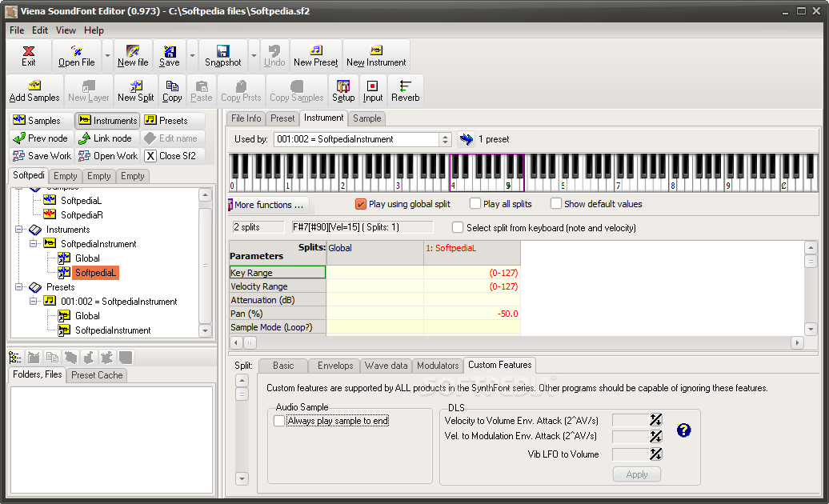
Task: Open the Edit menu
Action: [40, 30]
